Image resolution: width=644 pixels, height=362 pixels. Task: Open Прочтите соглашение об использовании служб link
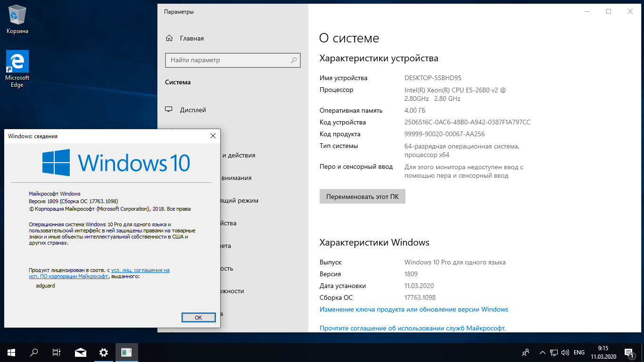coord(413,328)
